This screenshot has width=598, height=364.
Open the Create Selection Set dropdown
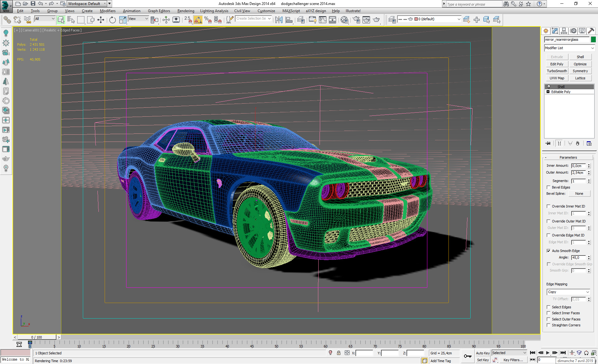[254, 19]
